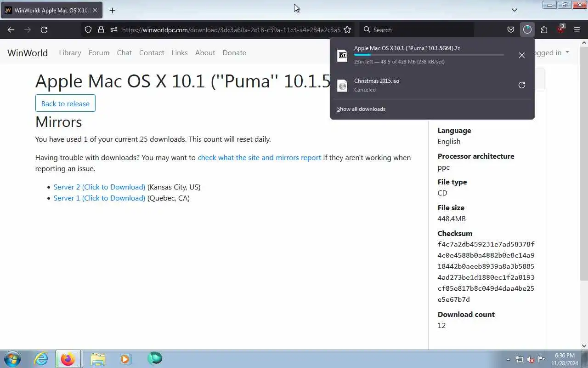Screen dimensions: 588x368
Task: Click the scrollbar down arrow
Action: [584, 345]
